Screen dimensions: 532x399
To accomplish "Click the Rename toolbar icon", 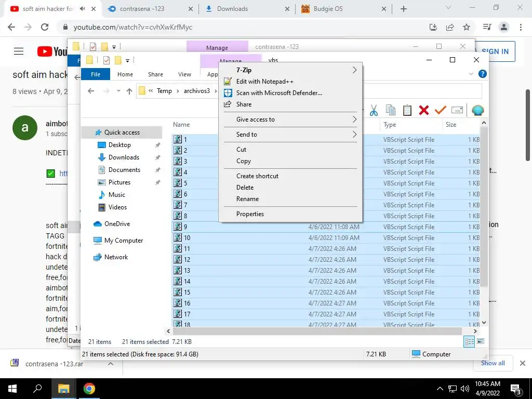I will coord(457,110).
